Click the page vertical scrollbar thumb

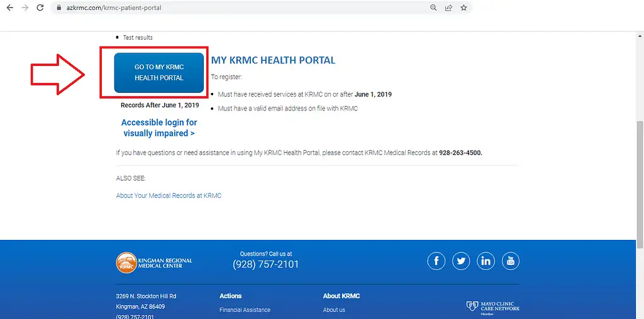coord(640,185)
